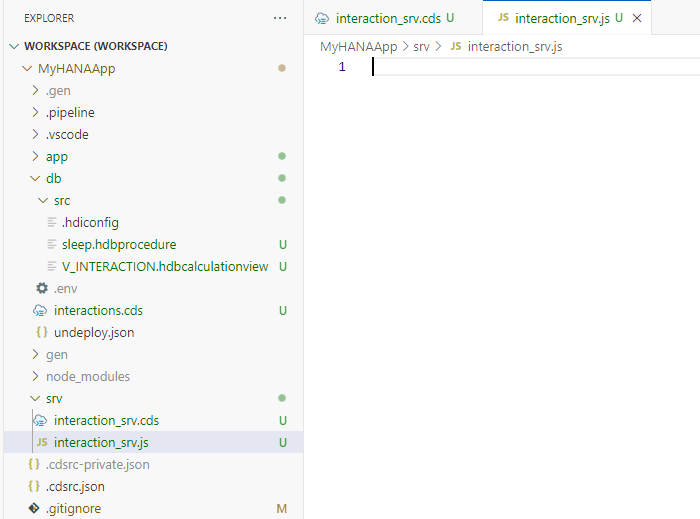This screenshot has height=519, width=700.
Task: Click the M git status of .gitignore
Action: point(282,508)
